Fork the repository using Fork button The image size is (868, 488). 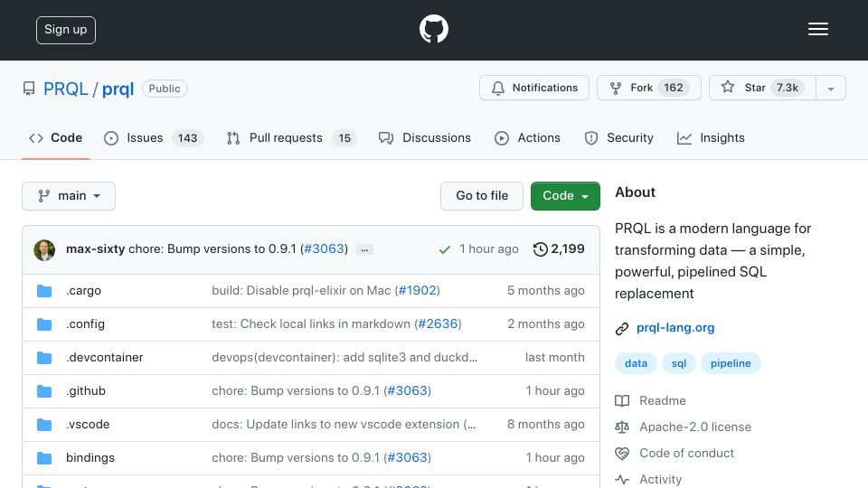[x=649, y=88]
